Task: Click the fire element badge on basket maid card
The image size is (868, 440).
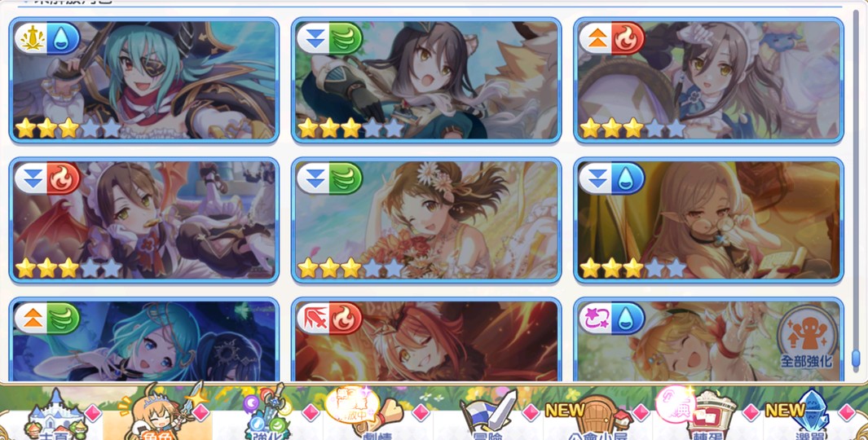Action: pos(628,39)
